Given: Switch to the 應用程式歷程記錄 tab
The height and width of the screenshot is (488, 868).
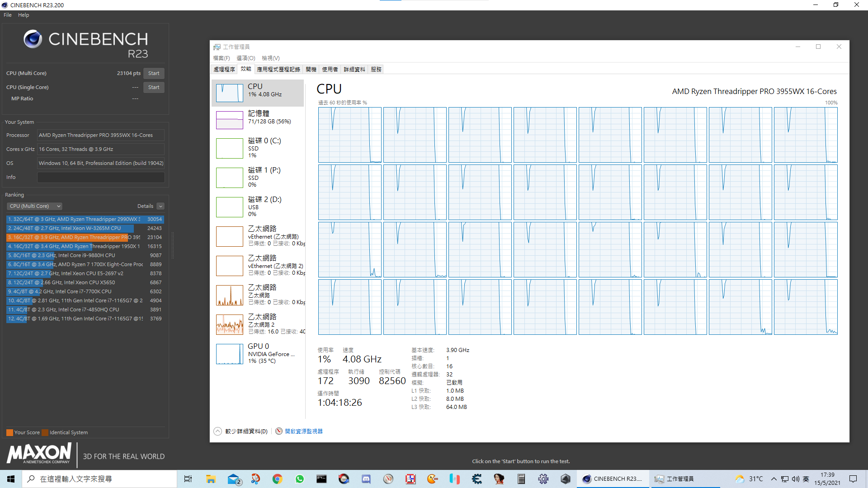Looking at the screenshot, I should tap(278, 69).
